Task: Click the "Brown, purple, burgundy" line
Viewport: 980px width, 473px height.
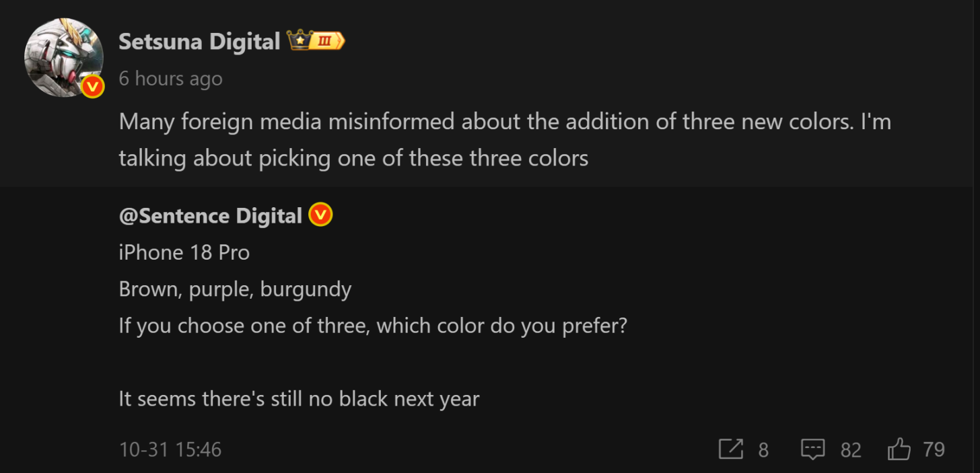Action: [x=235, y=289]
